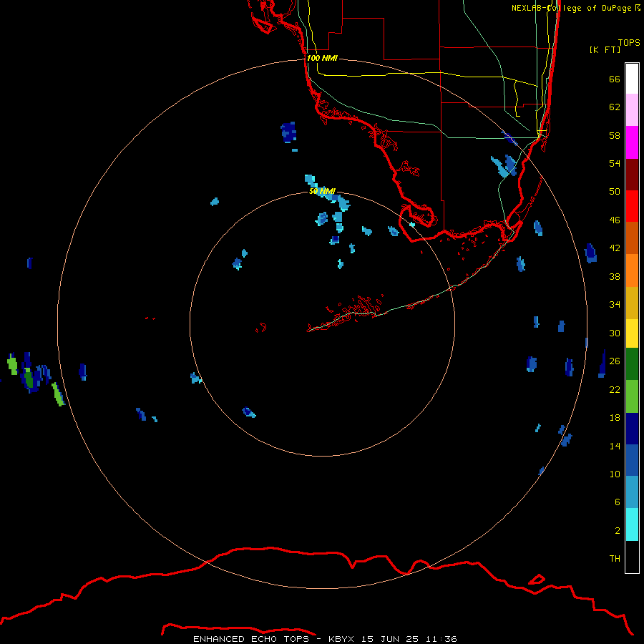Click the dark green legend swatch

(632, 364)
